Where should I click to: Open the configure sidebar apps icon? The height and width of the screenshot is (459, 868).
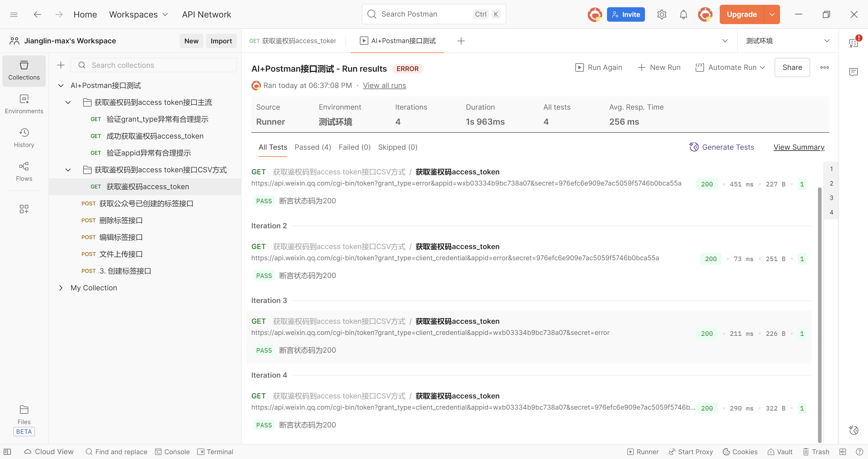click(24, 209)
